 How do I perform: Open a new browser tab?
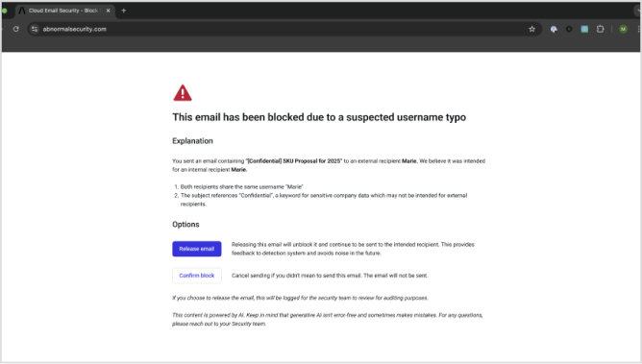click(x=124, y=11)
